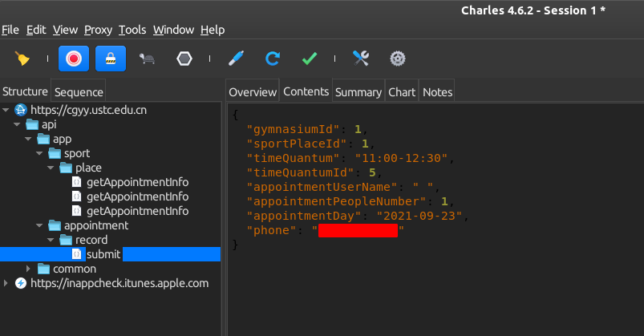The width and height of the screenshot is (644, 336).
Task: Expand the common folder
Action: click(x=30, y=269)
